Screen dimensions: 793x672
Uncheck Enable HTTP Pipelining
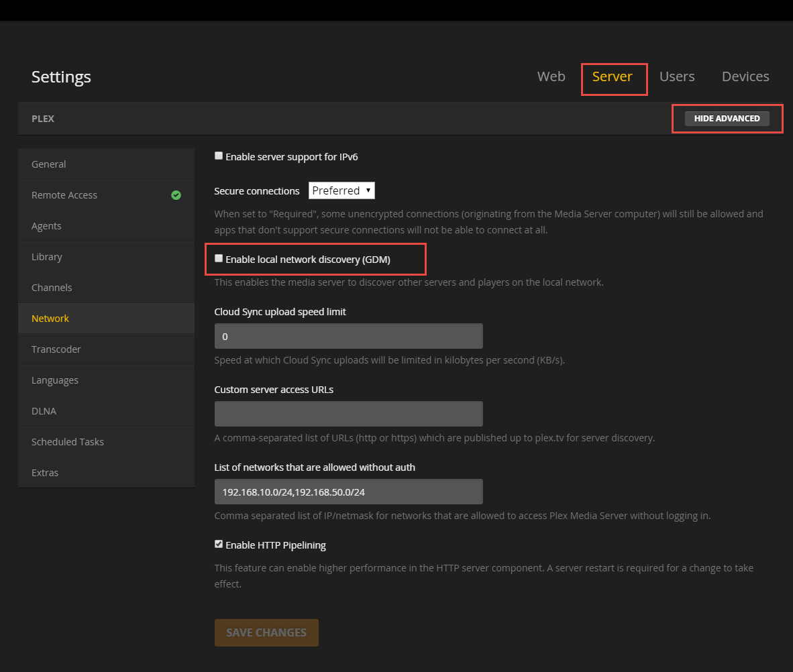pos(219,544)
